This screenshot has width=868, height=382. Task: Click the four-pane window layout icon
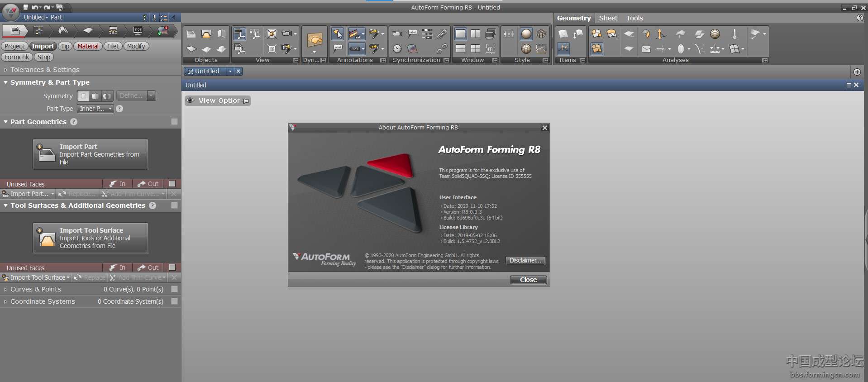(x=475, y=49)
